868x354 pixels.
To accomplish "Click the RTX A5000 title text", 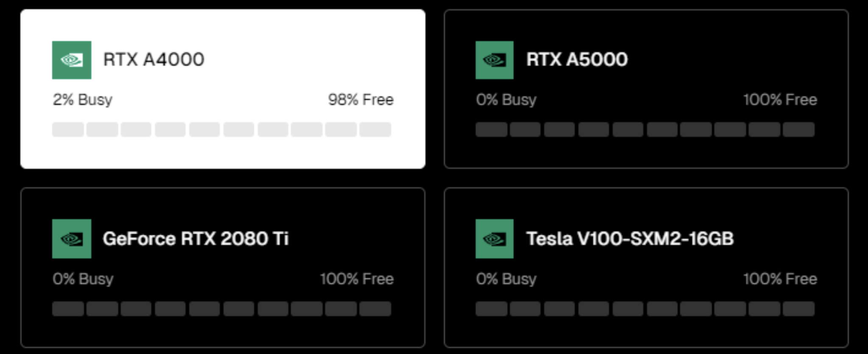I will 577,59.
